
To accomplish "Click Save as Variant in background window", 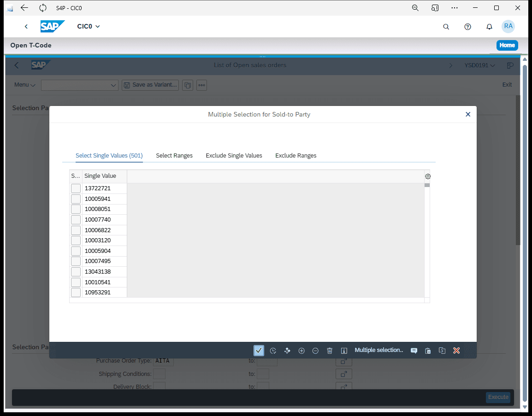I will 150,85.
